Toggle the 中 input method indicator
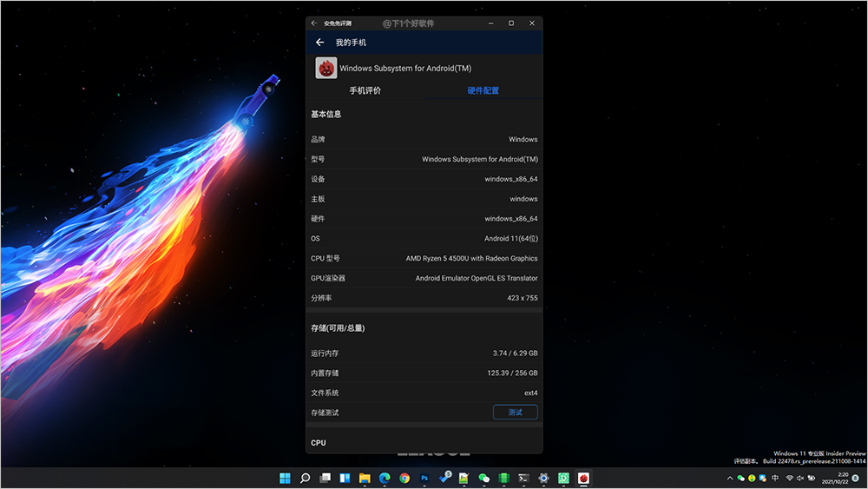Viewport: 868px width, 489px height. 774,478
